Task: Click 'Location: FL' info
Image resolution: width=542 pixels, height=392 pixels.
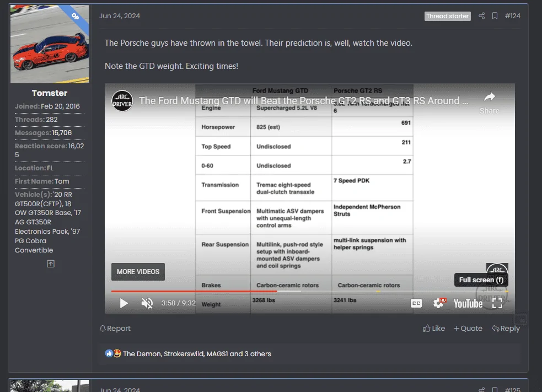Action: [x=34, y=168]
